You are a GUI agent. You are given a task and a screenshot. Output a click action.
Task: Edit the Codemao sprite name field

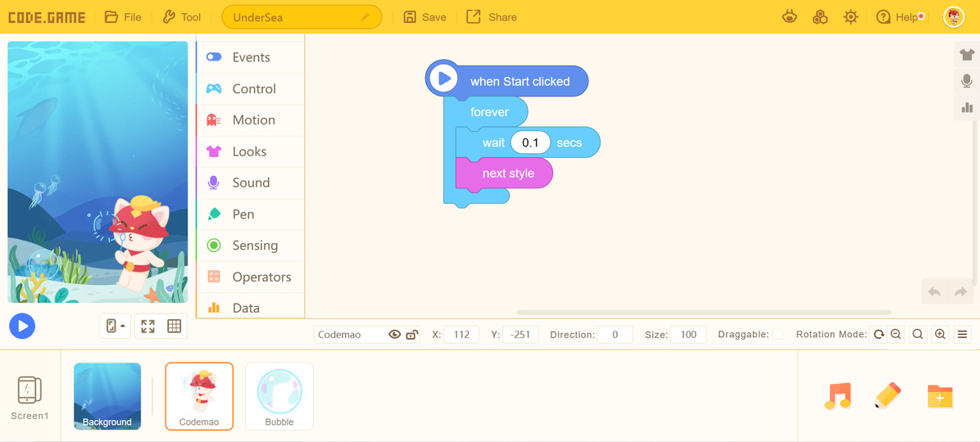[349, 335]
